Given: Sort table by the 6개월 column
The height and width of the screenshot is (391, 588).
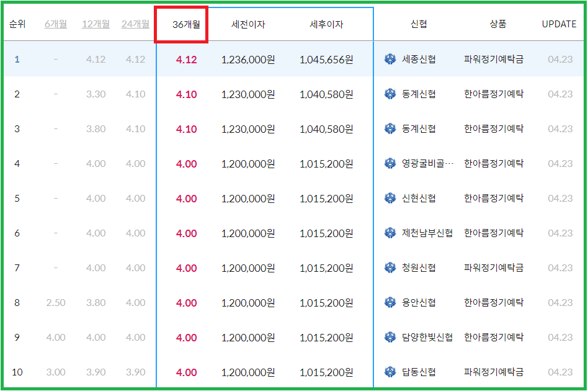Looking at the screenshot, I should tap(55, 24).
